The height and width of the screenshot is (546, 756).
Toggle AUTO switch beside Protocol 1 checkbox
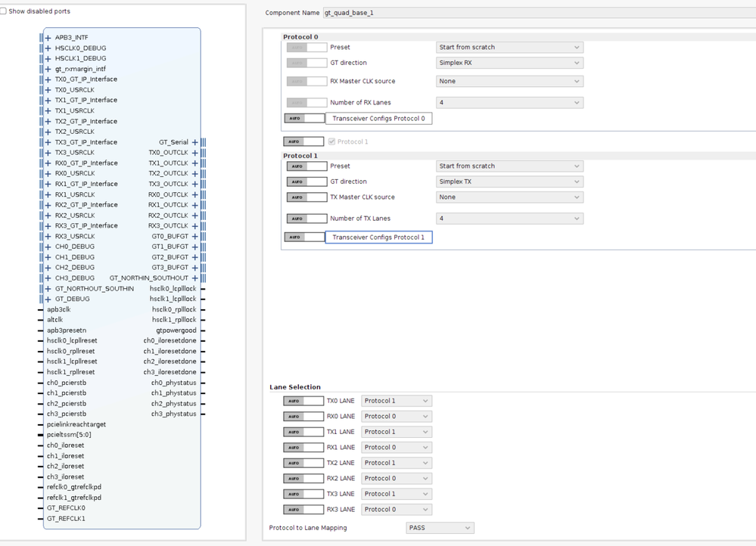303,141
